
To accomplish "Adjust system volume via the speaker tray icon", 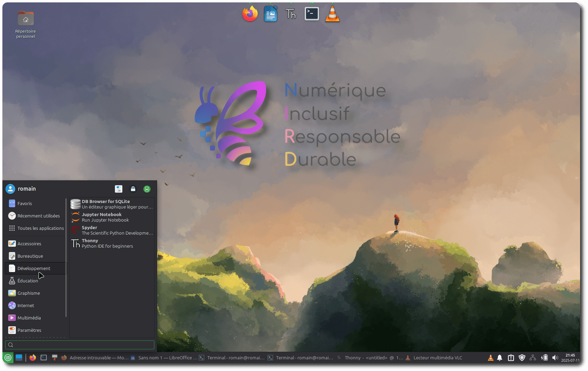I will (555, 357).
